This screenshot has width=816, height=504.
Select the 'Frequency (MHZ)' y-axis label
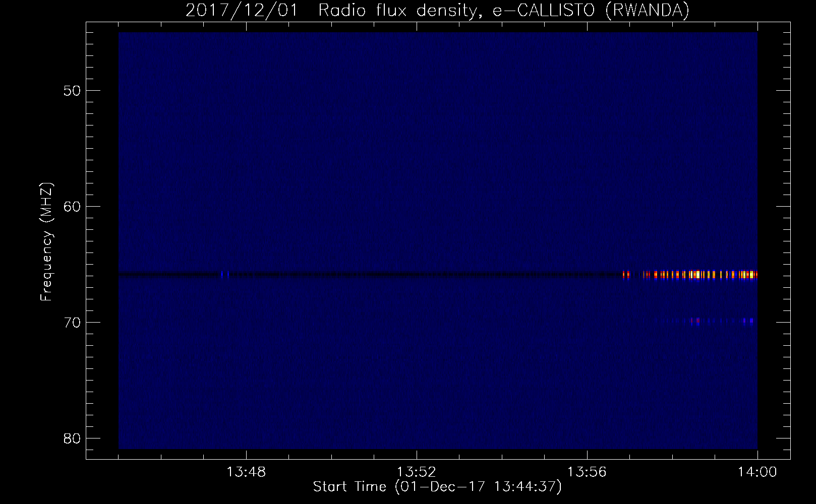(46, 242)
